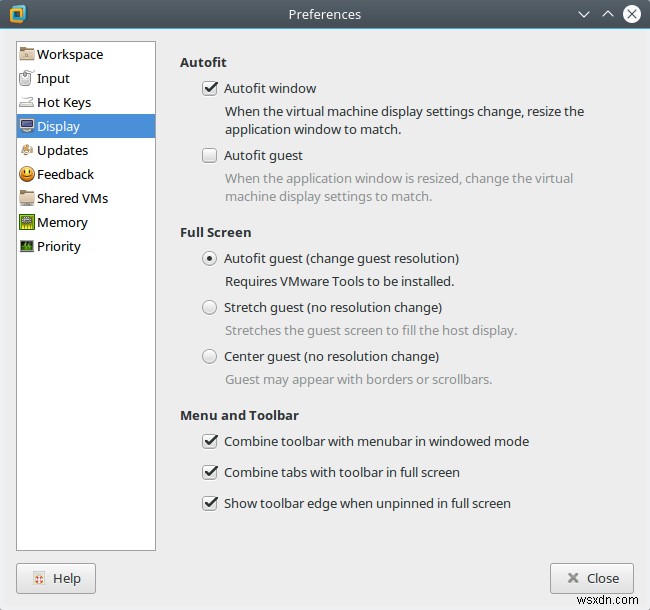Click the Priority graph icon
This screenshot has width=650, height=610.
(27, 246)
